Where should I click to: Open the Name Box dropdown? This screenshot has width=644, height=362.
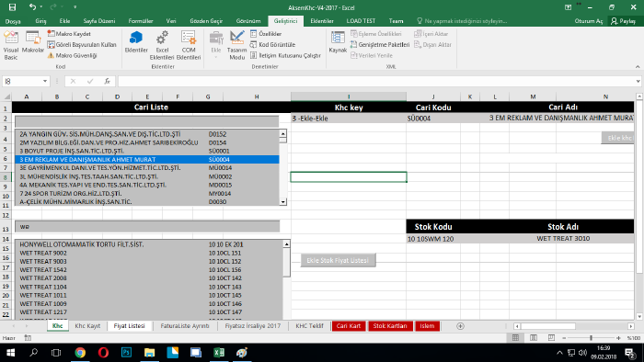[45, 81]
